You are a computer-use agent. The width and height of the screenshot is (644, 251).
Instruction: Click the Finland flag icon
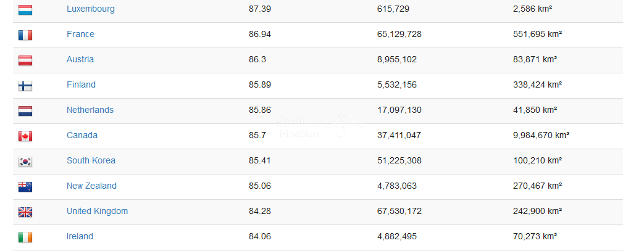pos(25,86)
